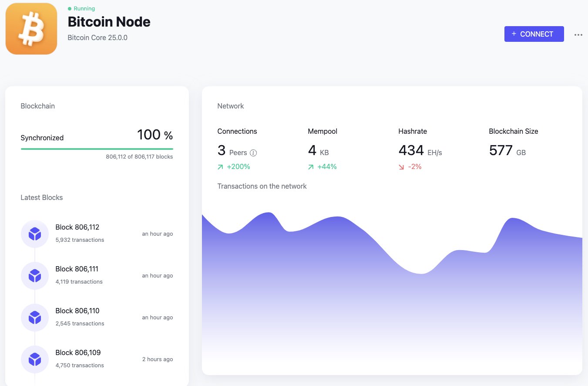588x386 pixels.
Task: Select the Block 806,112 title
Action: [x=77, y=227]
